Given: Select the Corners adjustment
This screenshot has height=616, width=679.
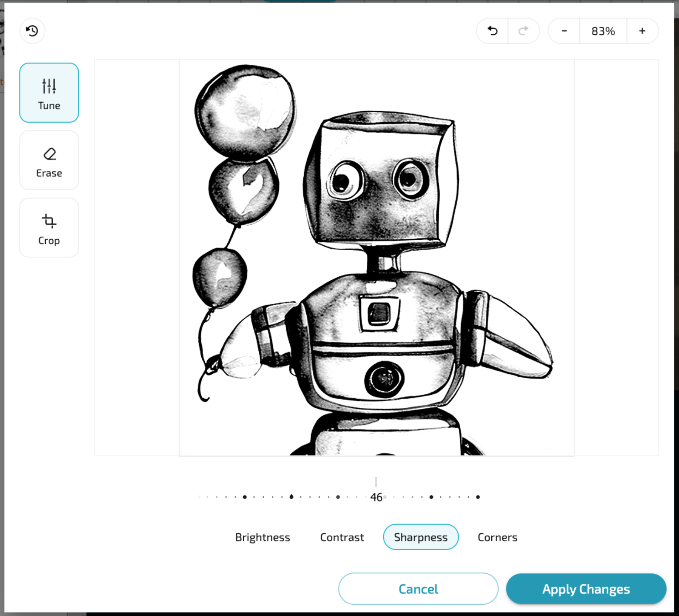Looking at the screenshot, I should (497, 537).
